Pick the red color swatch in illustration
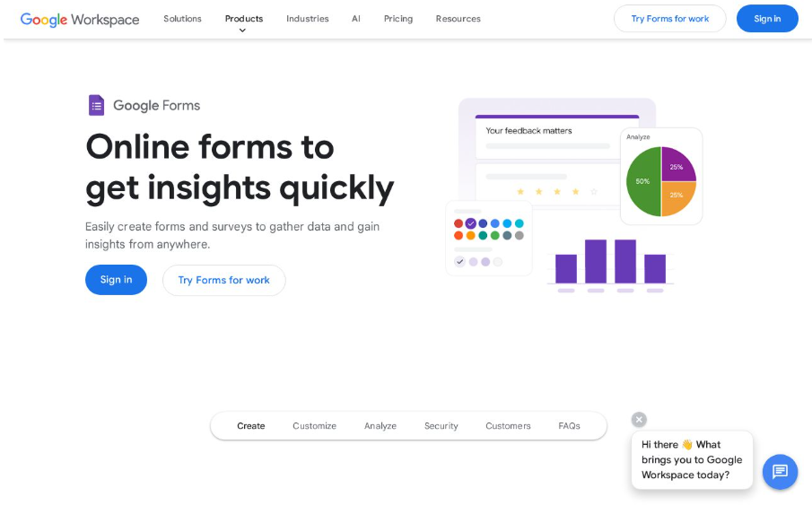 (458, 223)
